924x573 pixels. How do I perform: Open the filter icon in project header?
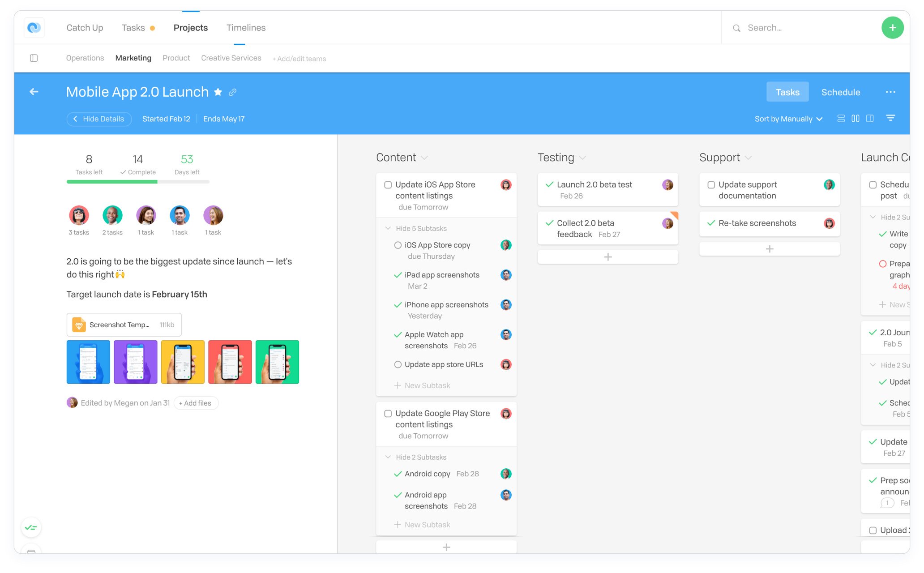coord(890,118)
